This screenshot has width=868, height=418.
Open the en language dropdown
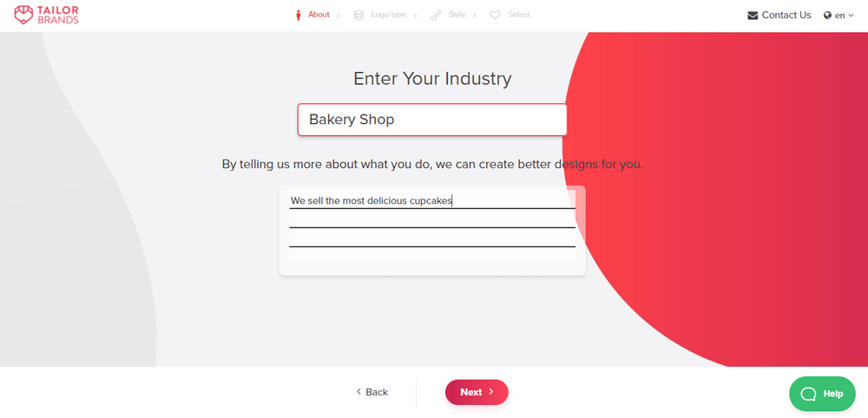[838, 16]
